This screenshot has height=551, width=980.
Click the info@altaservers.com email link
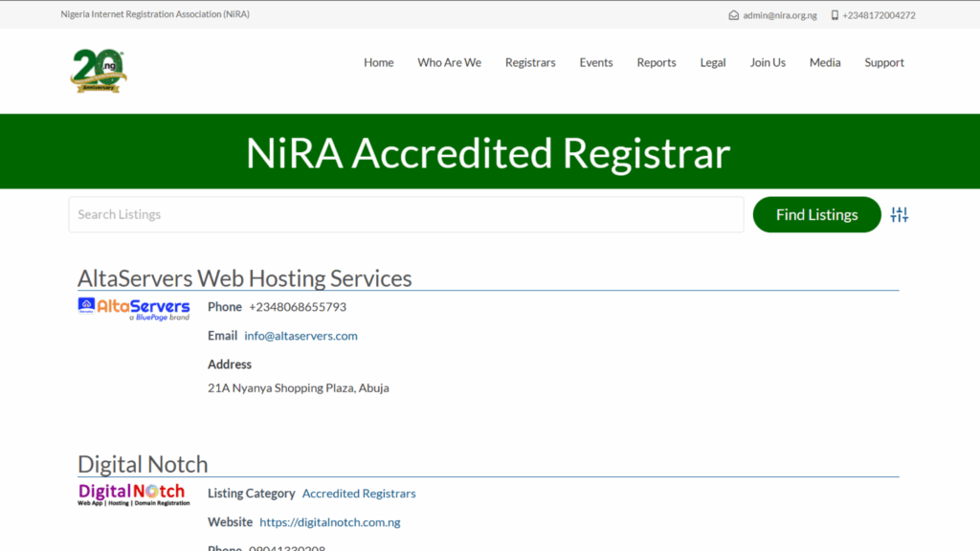[301, 336]
